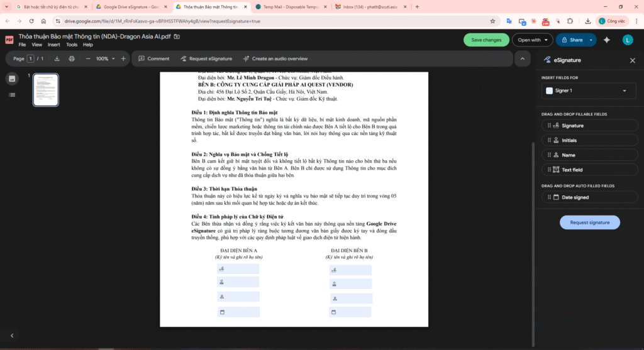Expand the Open with dropdown

pyautogui.click(x=531, y=40)
